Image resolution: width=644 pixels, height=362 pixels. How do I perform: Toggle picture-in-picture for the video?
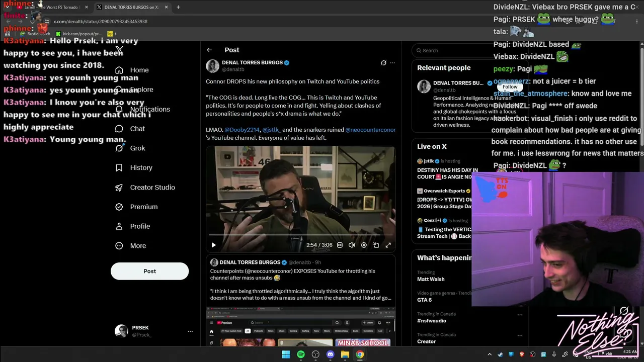[376, 245]
